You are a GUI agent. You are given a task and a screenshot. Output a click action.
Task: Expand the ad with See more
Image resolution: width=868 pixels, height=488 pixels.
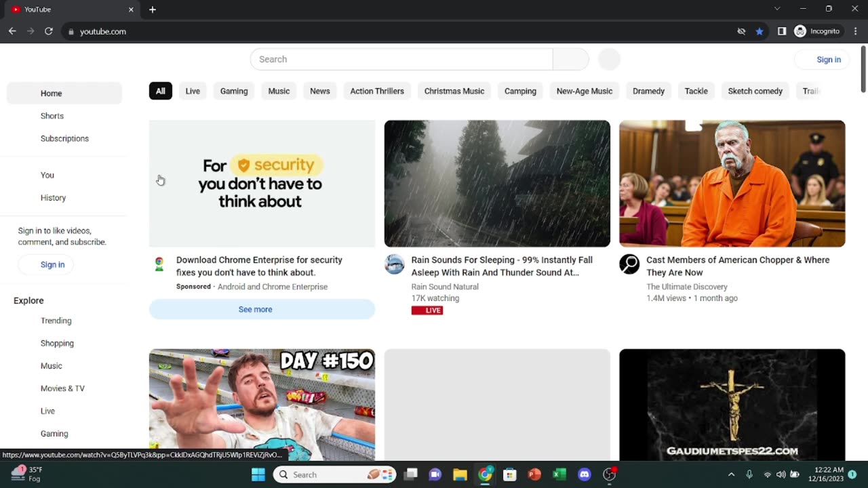(x=262, y=309)
